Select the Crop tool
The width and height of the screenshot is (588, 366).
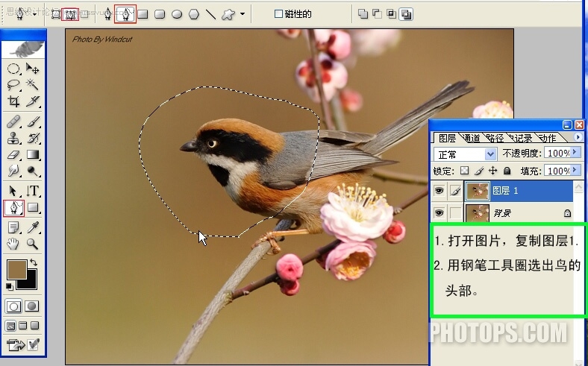(14, 101)
